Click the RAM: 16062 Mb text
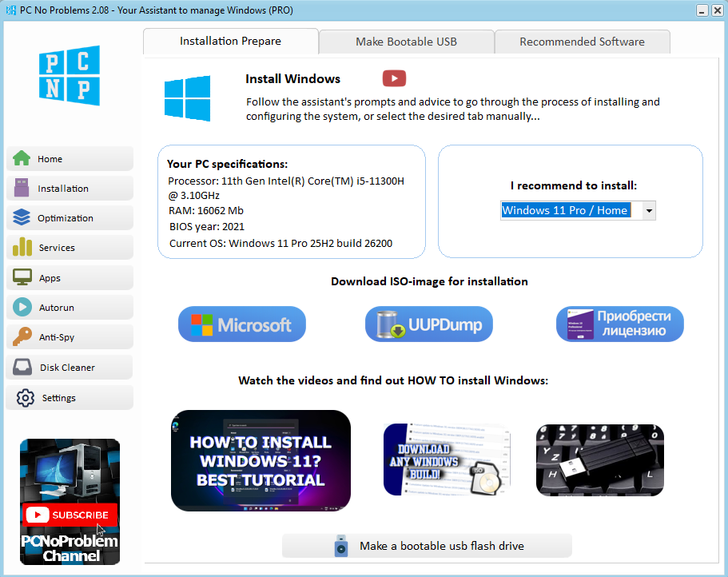The height and width of the screenshot is (577, 728). (206, 211)
